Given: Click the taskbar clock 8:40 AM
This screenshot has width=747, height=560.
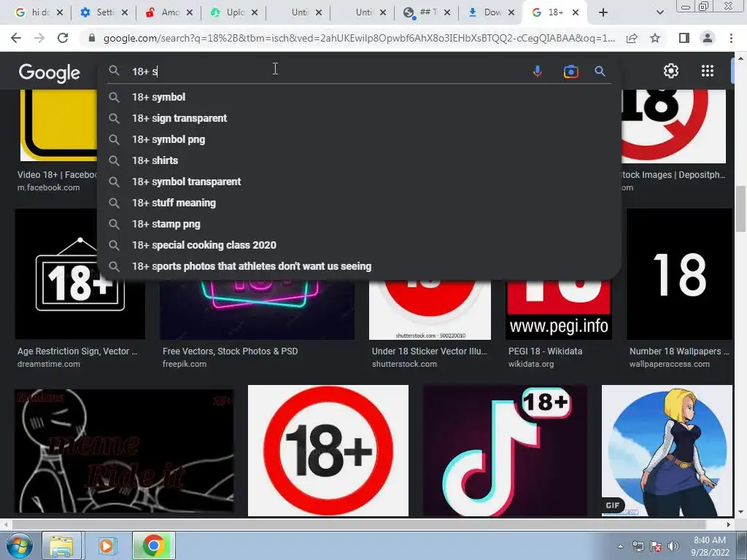Looking at the screenshot, I should point(709,546).
